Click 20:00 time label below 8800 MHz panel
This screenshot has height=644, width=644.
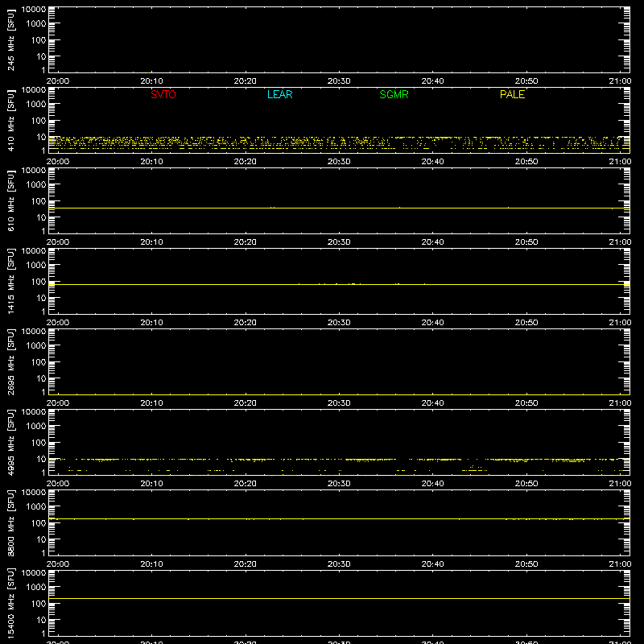click(58, 564)
